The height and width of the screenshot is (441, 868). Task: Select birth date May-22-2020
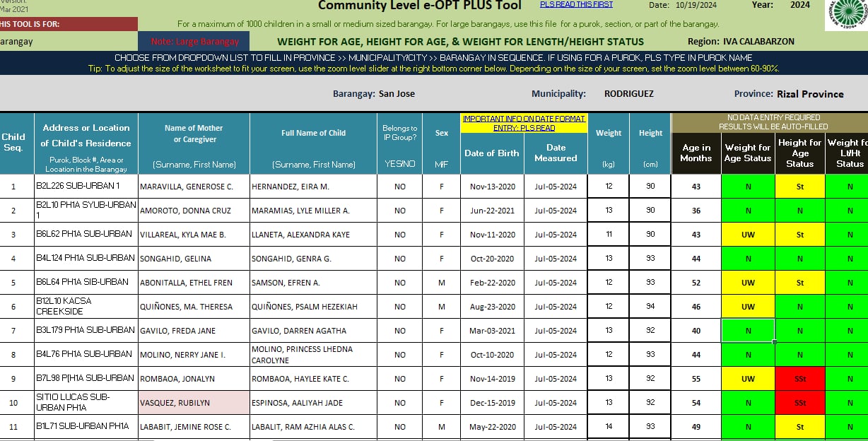(x=492, y=427)
